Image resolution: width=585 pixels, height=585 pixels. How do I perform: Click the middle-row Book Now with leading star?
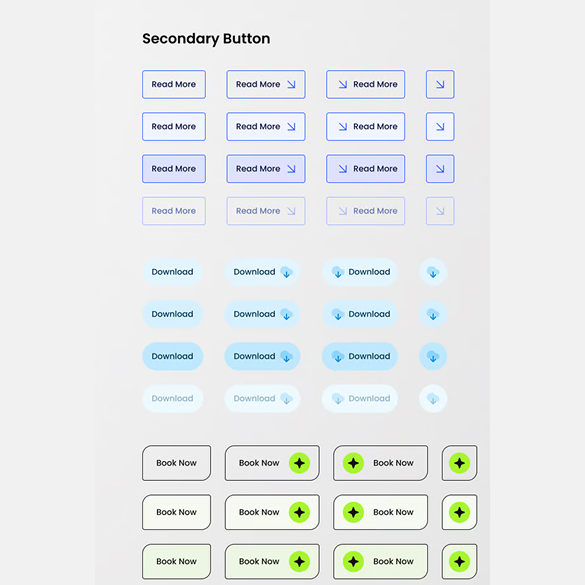click(380, 512)
